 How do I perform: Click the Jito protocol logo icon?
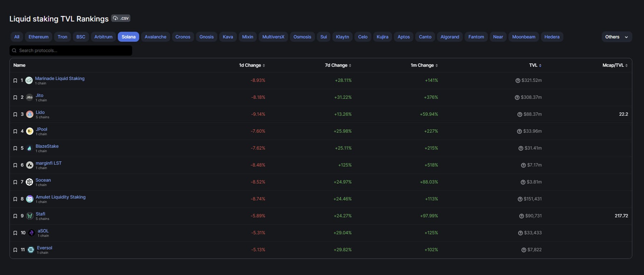(29, 97)
